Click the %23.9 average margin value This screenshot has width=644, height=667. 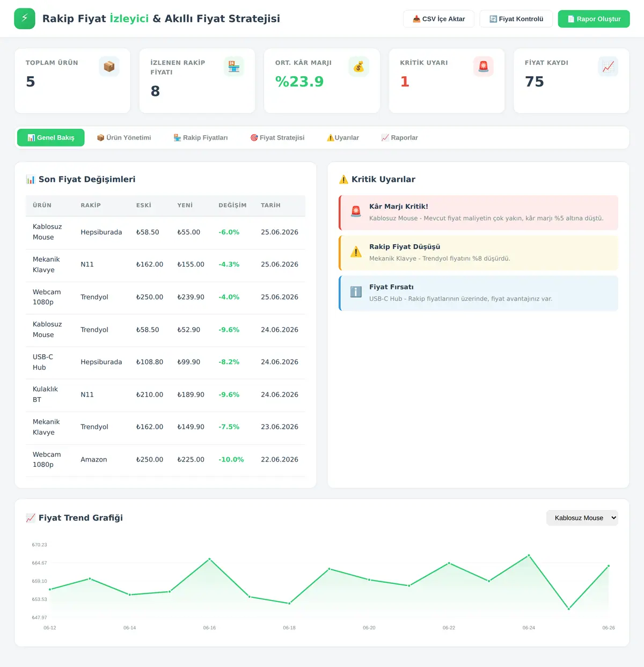click(299, 82)
